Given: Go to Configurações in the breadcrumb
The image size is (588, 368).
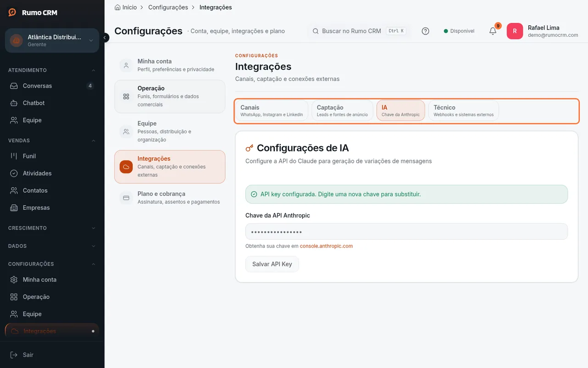Looking at the screenshot, I should point(168,7).
